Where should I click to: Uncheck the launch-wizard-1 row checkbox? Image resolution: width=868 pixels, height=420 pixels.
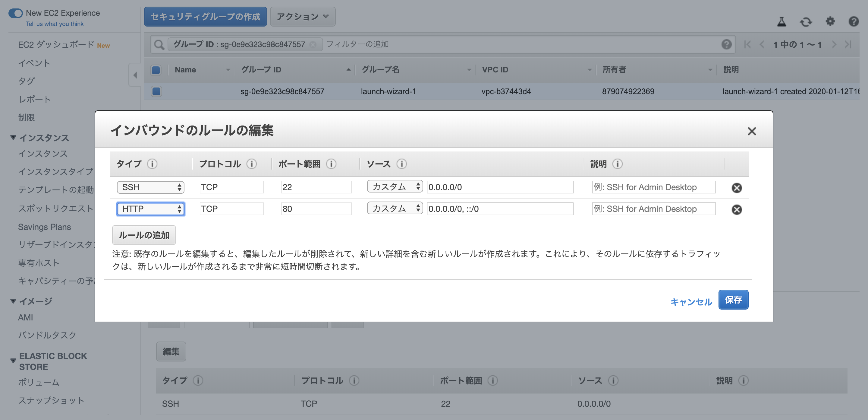tap(156, 91)
